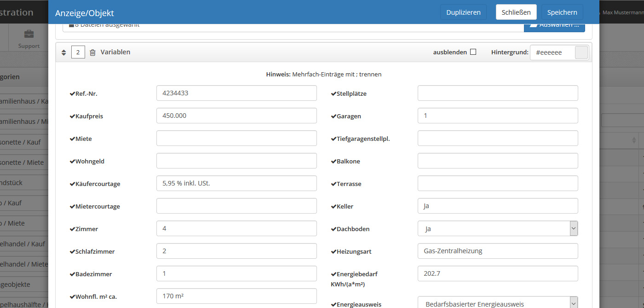Click the checkmark icon next to Garagen
Viewport: 644px width, 308px height.
(x=333, y=116)
